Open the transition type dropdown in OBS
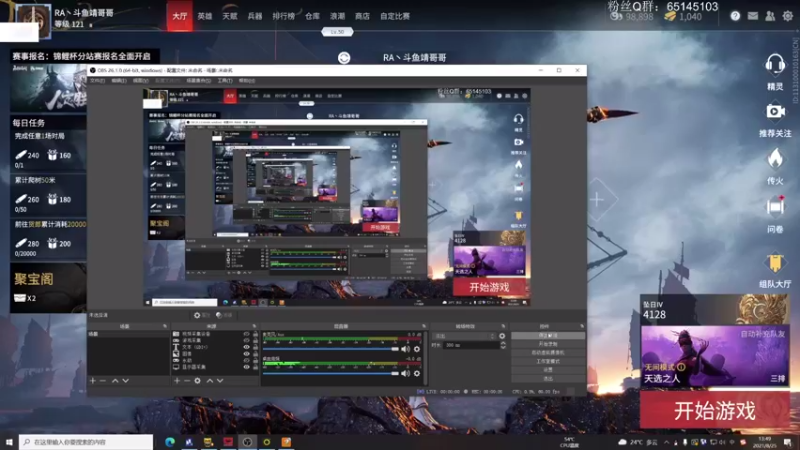 pyautogui.click(x=464, y=336)
